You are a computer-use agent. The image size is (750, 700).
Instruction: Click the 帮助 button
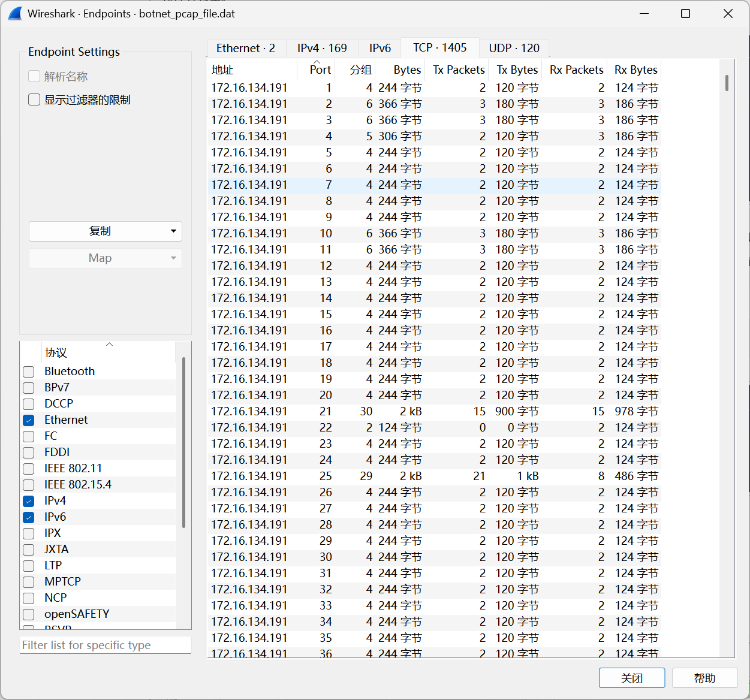[704, 678]
